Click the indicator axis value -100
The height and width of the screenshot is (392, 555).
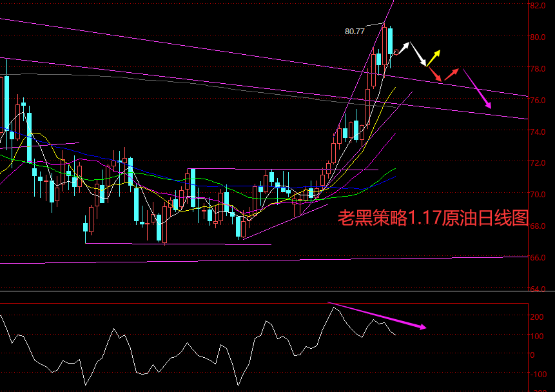point(538,375)
